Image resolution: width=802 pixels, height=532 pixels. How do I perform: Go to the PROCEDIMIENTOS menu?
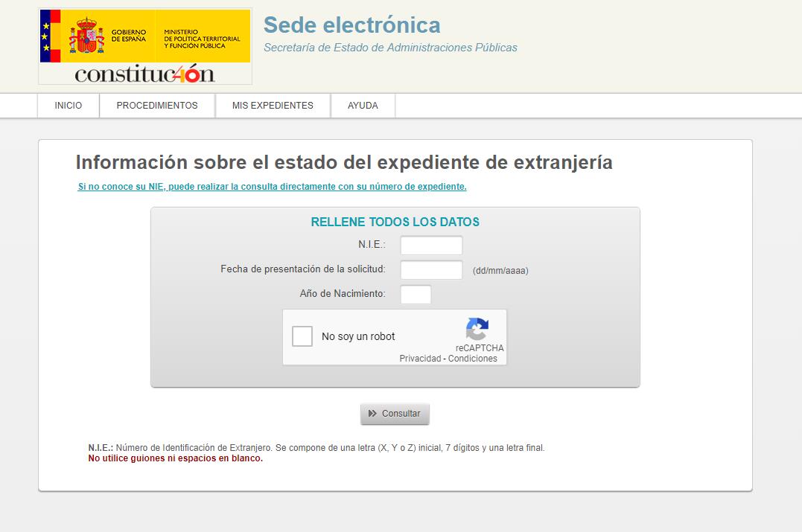tap(157, 106)
